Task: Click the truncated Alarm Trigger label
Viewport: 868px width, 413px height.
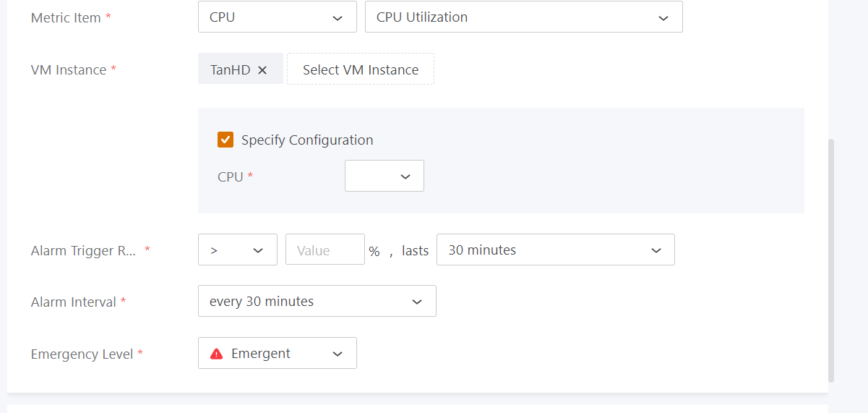Action: tap(82, 250)
